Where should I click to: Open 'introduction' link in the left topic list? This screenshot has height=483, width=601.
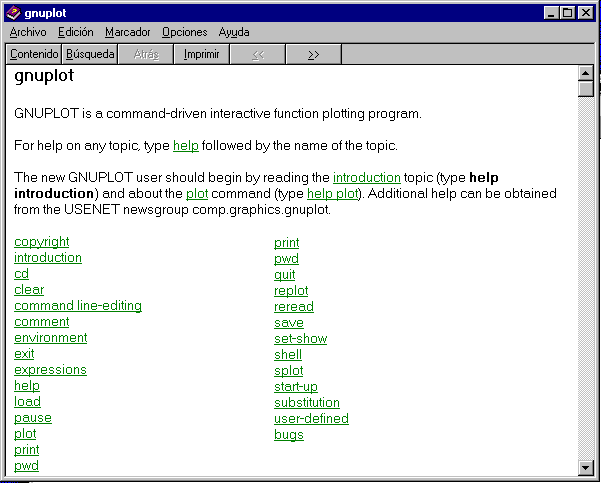[x=48, y=258]
